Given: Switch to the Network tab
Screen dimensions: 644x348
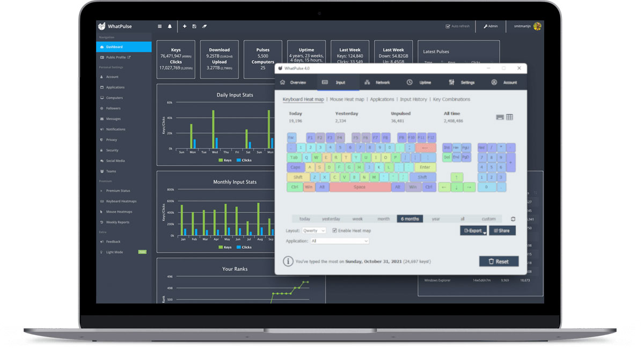Looking at the screenshot, I should click(x=377, y=83).
